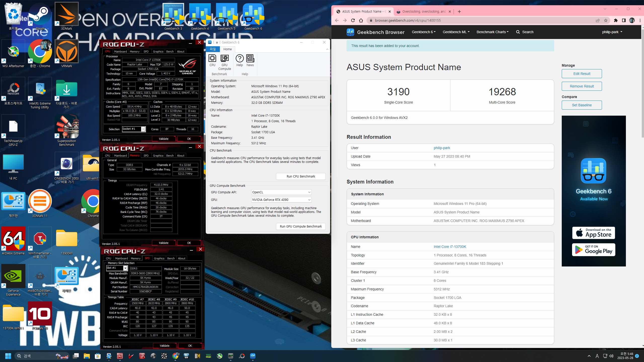This screenshot has width=644, height=362.
Task: Click the GPU Compute icon in Geekbench 6 ribbon
Action: [x=224, y=62]
